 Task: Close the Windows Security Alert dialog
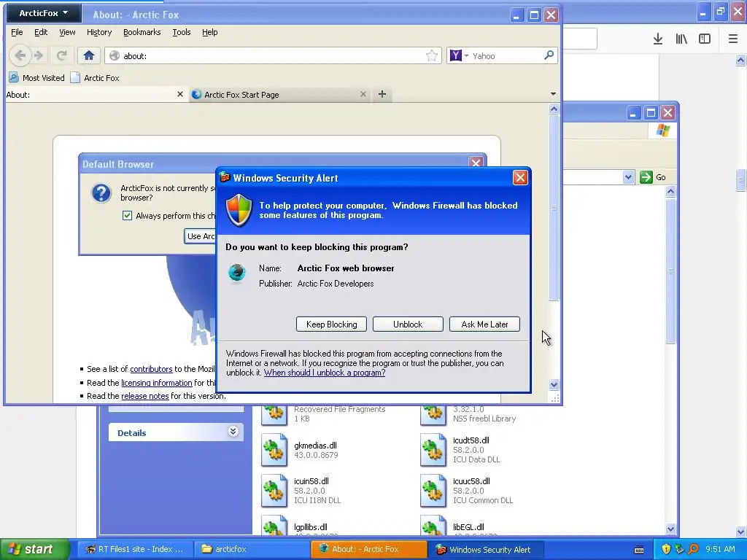[x=519, y=178]
